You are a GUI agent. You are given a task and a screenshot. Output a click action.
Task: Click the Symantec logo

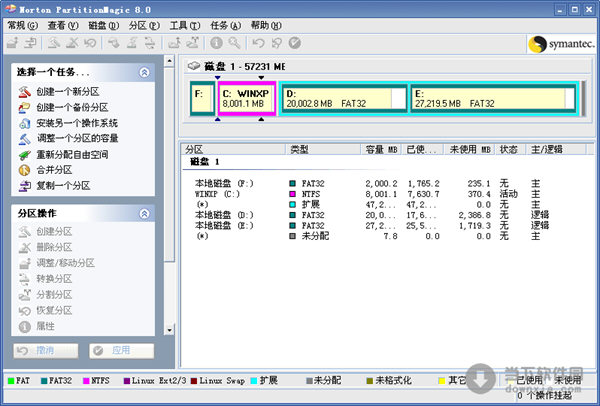pyautogui.click(x=561, y=44)
